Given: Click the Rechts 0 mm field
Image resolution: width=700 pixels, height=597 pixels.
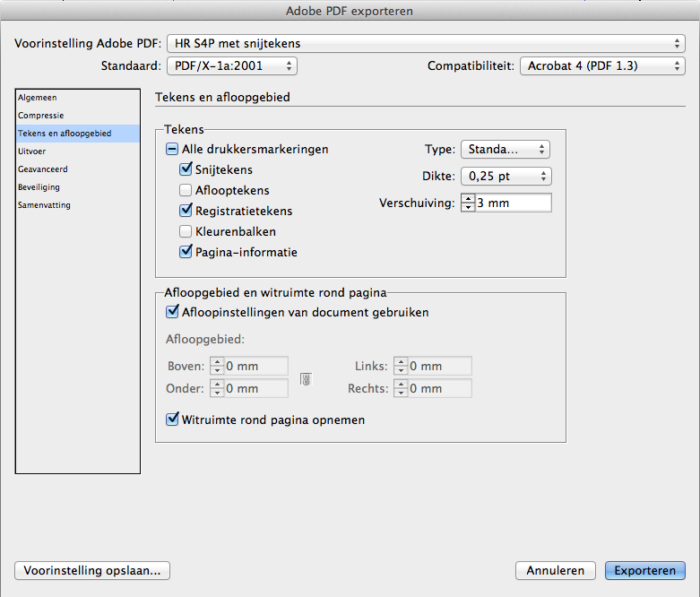Looking at the screenshot, I should [440, 388].
